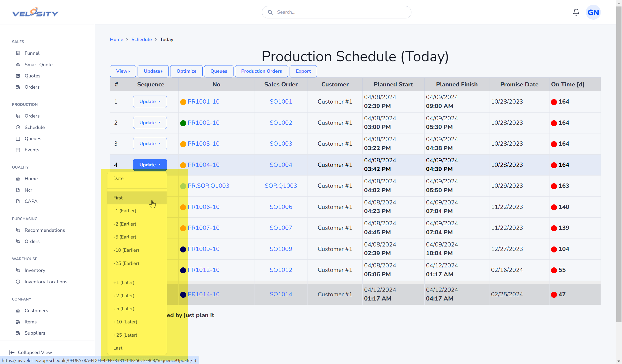This screenshot has width=622, height=364.
Task: Open the Update toolbar dropdown
Action: tap(153, 71)
